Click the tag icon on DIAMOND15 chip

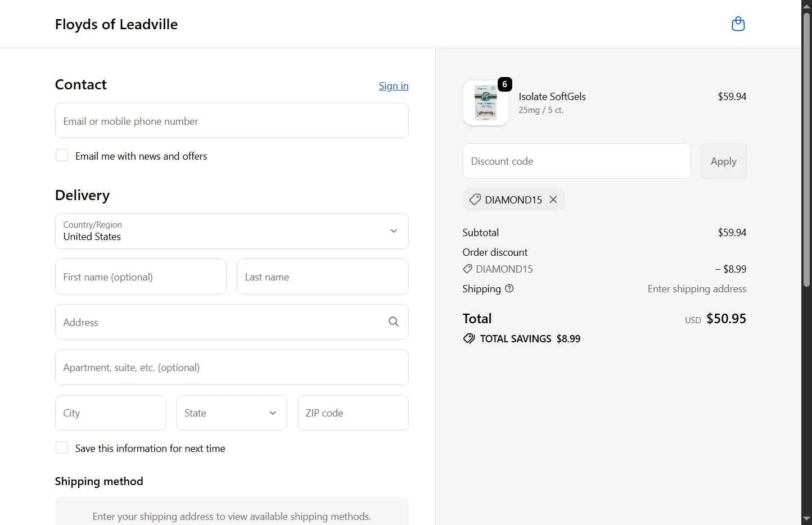475,200
